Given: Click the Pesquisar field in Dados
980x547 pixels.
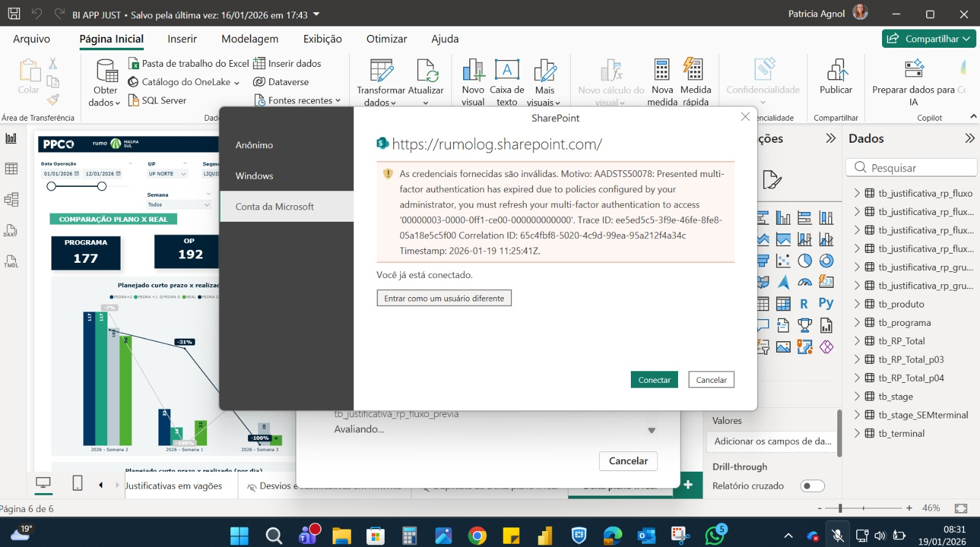Looking at the screenshot, I should point(911,168).
